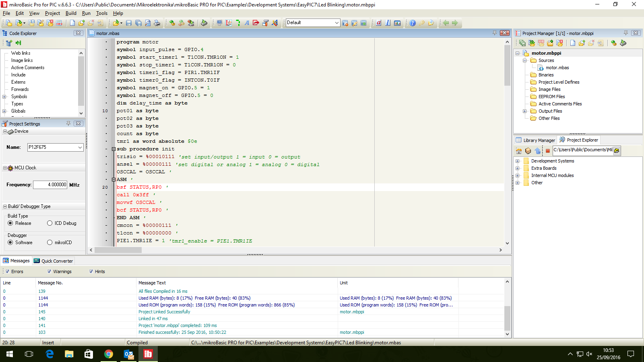Click the editor vertical scrollbar thumb
The height and width of the screenshot is (362, 644).
pyautogui.click(x=507, y=65)
